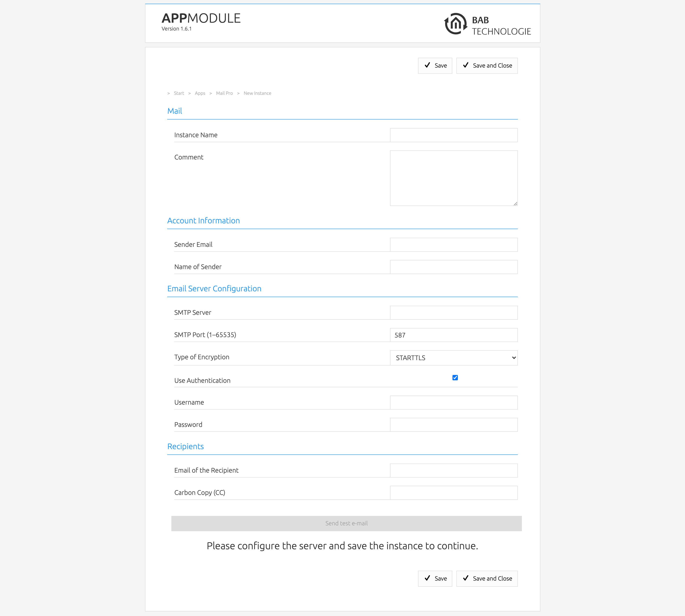Image resolution: width=685 pixels, height=616 pixels.
Task: Open Apps breadcrumb link
Action: [x=200, y=93]
